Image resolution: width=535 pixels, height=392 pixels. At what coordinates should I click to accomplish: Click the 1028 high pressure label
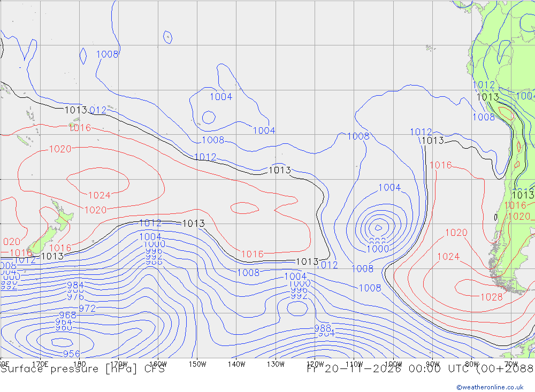(x=491, y=297)
